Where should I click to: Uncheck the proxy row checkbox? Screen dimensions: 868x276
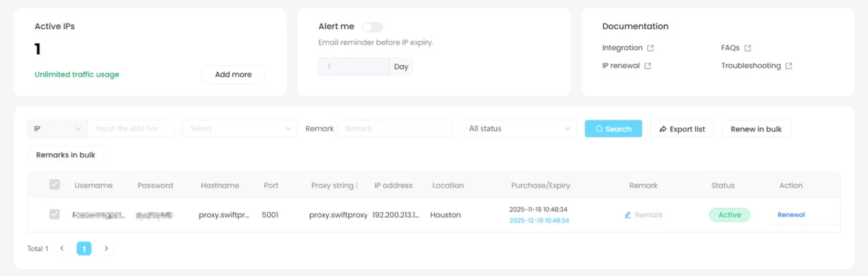point(55,214)
